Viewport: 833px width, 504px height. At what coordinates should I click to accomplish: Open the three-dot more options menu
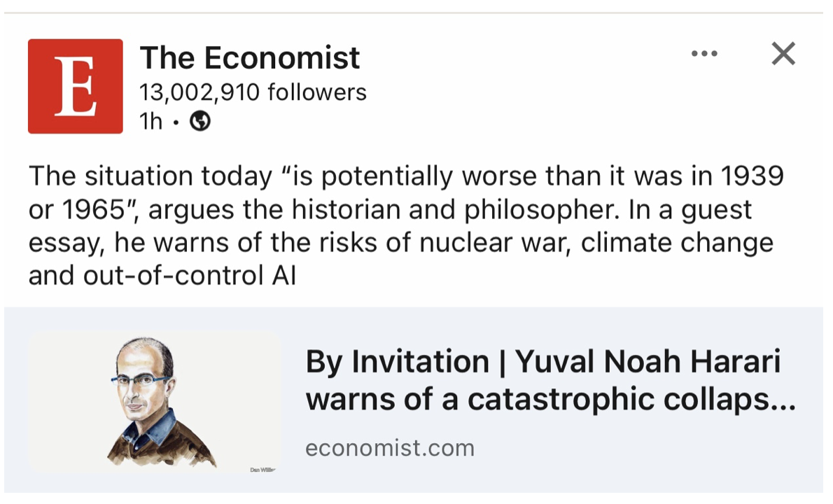pyautogui.click(x=703, y=54)
